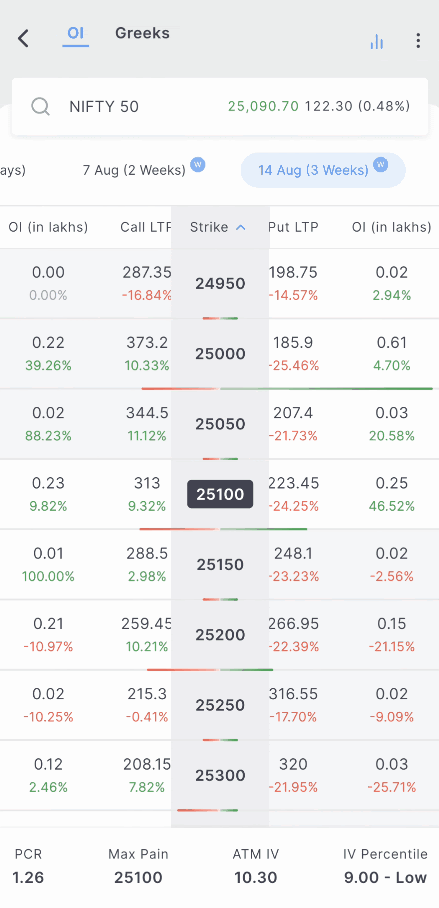The height and width of the screenshot is (908, 439).
Task: Switch to the OI tab
Action: pos(76,33)
